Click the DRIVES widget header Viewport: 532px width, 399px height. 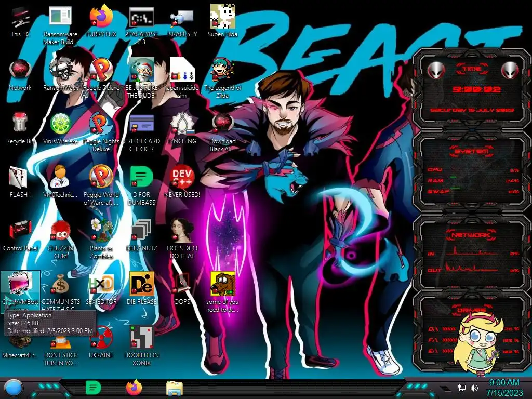471,310
